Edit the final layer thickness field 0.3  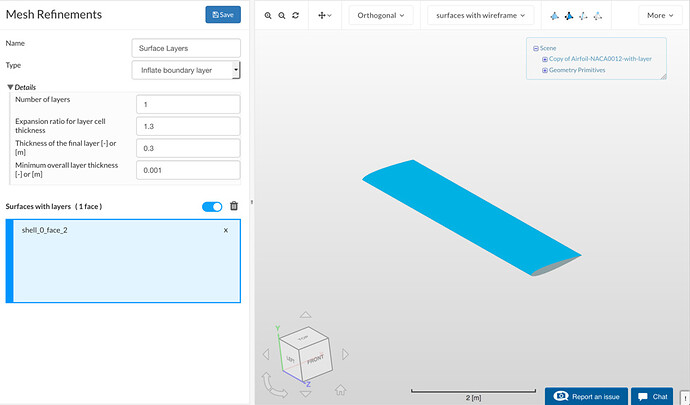click(x=188, y=148)
